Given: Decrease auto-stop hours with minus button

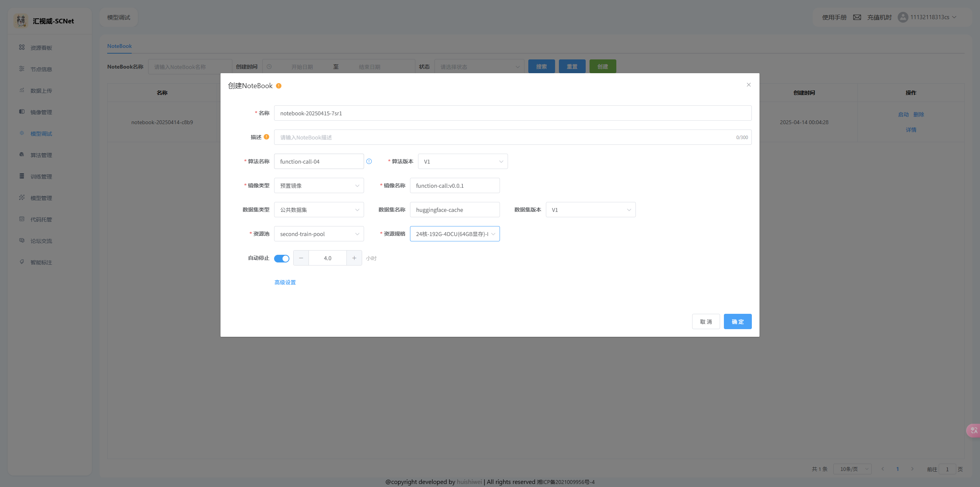Looking at the screenshot, I should click(301, 258).
